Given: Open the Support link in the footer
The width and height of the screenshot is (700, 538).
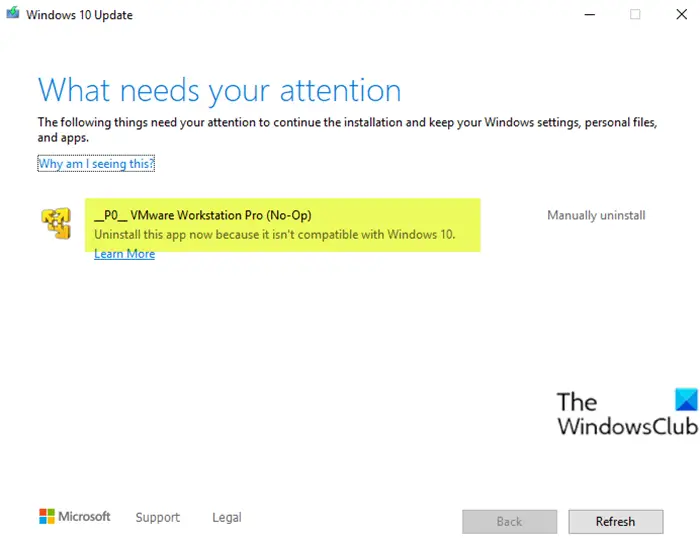Looking at the screenshot, I should [x=158, y=517].
